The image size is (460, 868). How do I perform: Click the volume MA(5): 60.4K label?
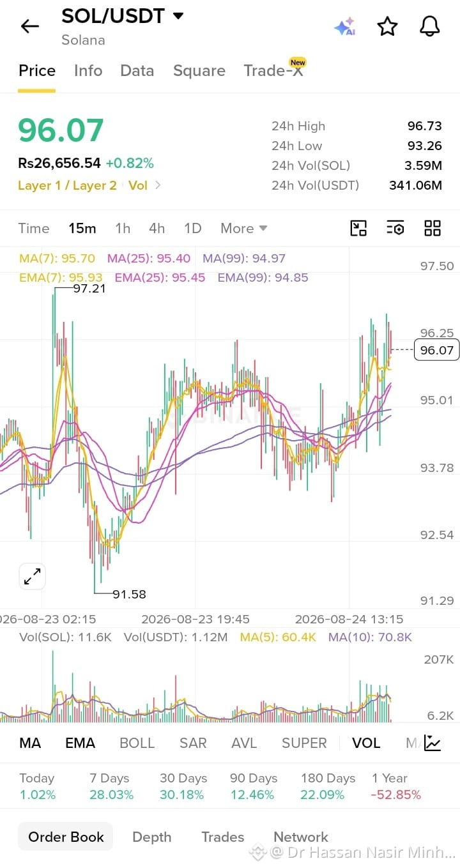tap(278, 637)
